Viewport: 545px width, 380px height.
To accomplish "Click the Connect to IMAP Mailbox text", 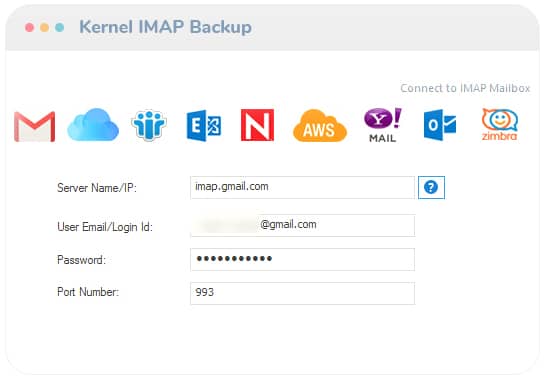I will (465, 88).
